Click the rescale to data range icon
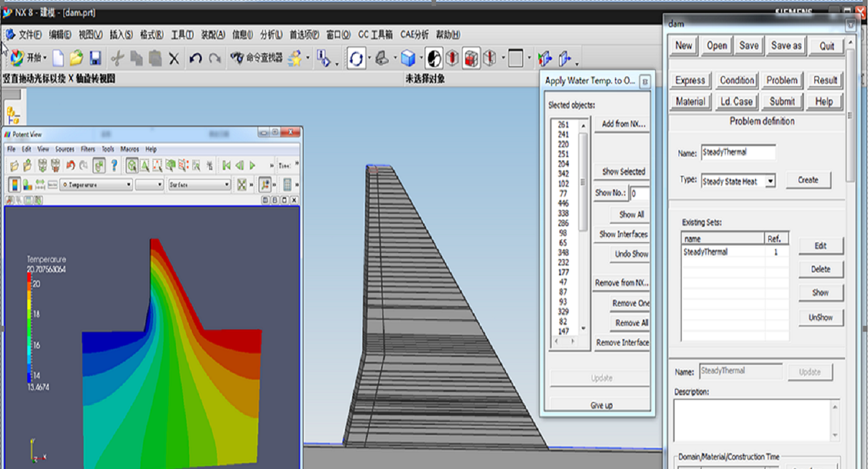The height and width of the screenshot is (469, 868). pos(40,185)
